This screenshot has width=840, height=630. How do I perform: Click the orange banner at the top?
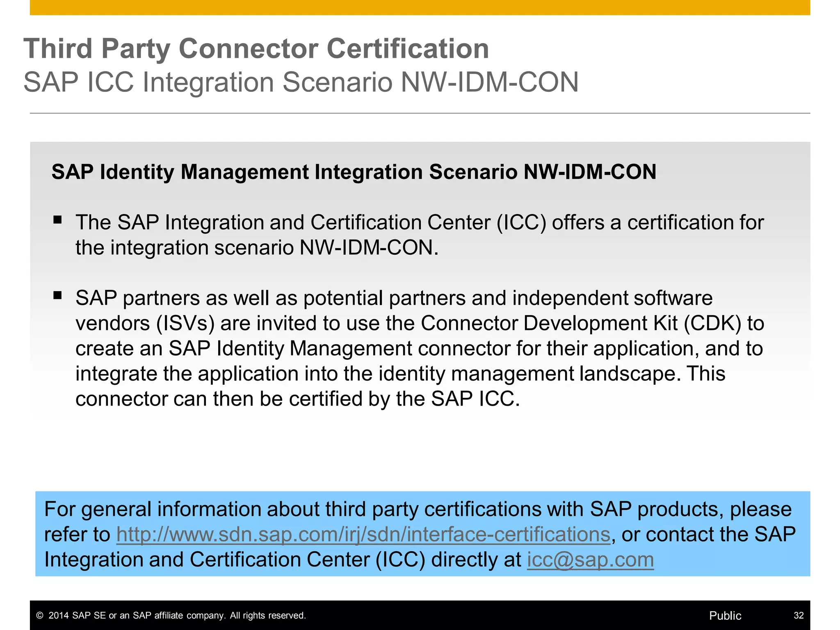click(420, 7)
